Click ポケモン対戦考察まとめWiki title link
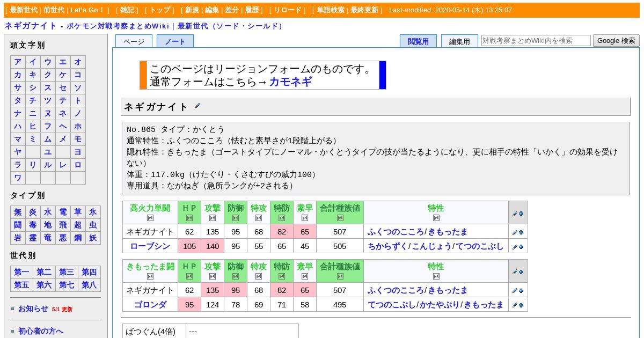The height and width of the screenshot is (338, 644). [118, 26]
